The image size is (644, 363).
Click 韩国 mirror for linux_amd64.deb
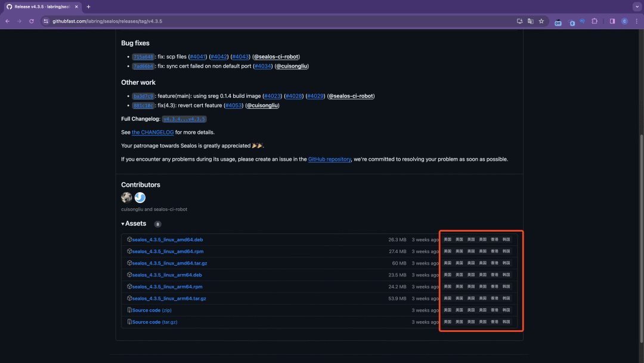tap(506, 239)
